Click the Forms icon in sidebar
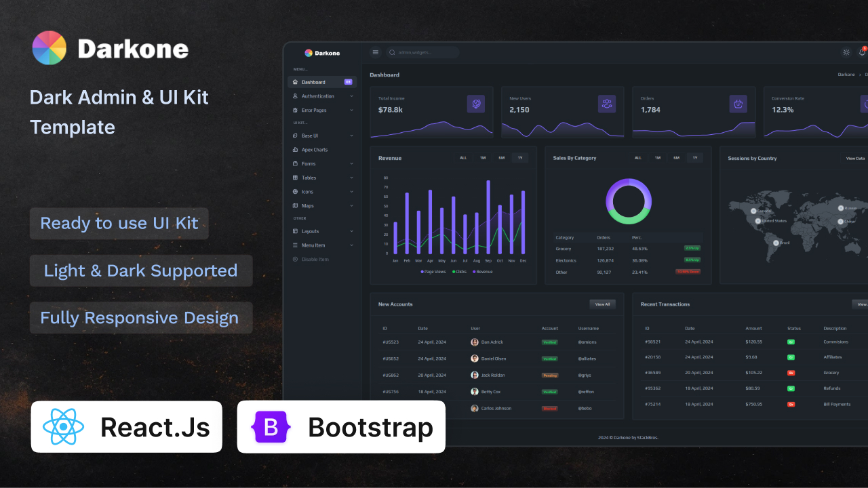This screenshot has height=488, width=868. [295, 163]
